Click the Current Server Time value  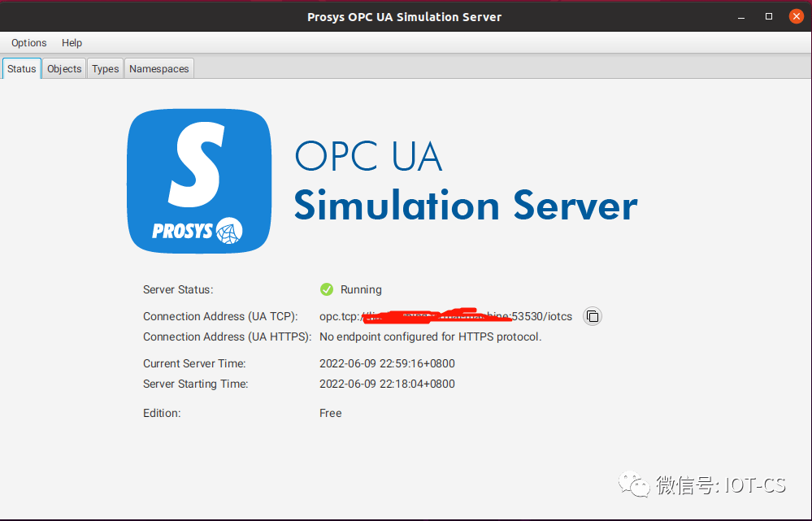point(387,363)
